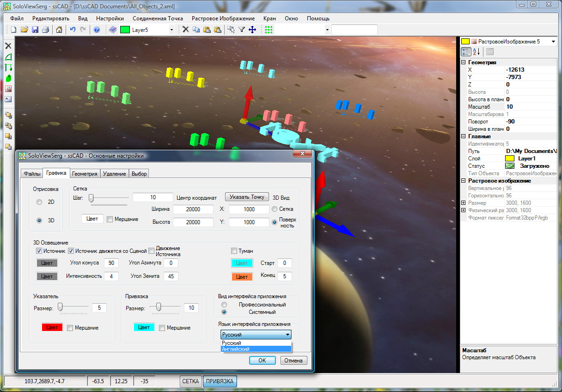Click the Print icon in toolbar
This screenshot has height=392, width=562.
(45, 30)
